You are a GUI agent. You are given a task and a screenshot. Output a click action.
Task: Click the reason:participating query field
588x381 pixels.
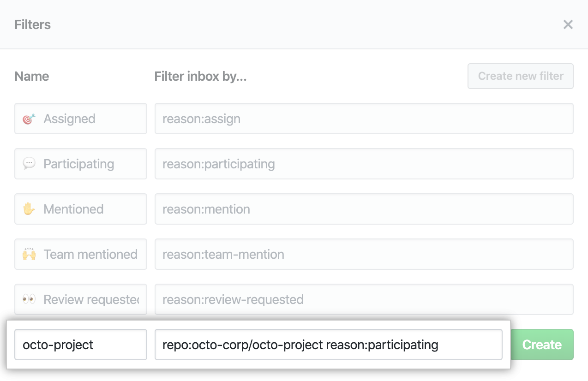(x=364, y=164)
